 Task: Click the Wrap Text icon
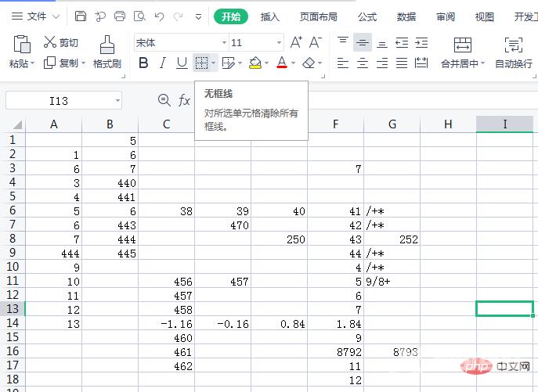click(513, 45)
